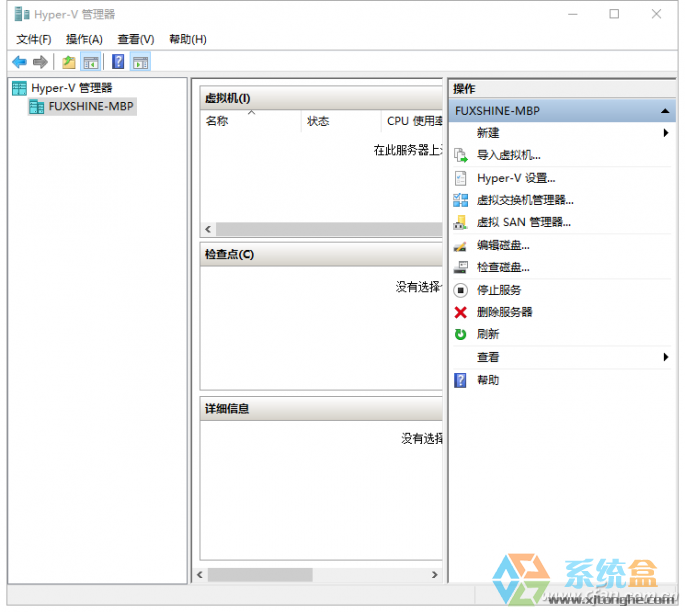Click the 虚拟 SAN 管理器 icon
This screenshot has height=612, width=685.
point(460,223)
